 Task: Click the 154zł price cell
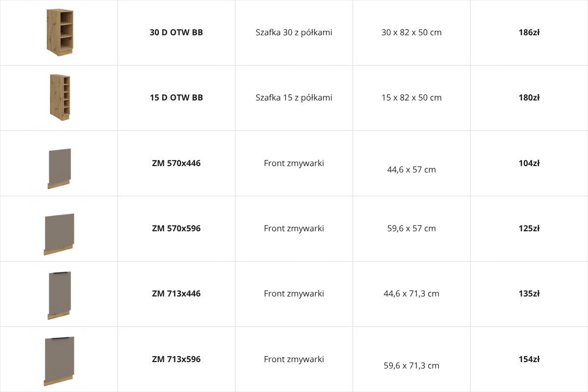pyautogui.click(x=529, y=359)
